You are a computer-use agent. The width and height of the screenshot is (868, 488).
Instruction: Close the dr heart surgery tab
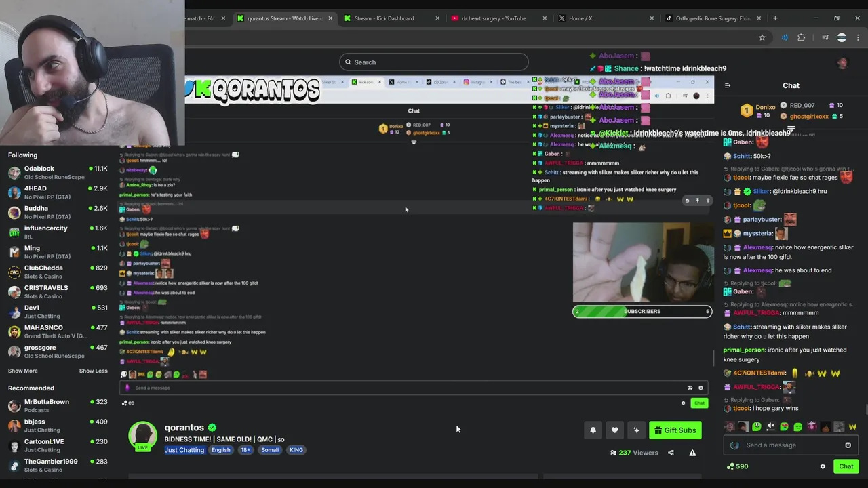544,18
